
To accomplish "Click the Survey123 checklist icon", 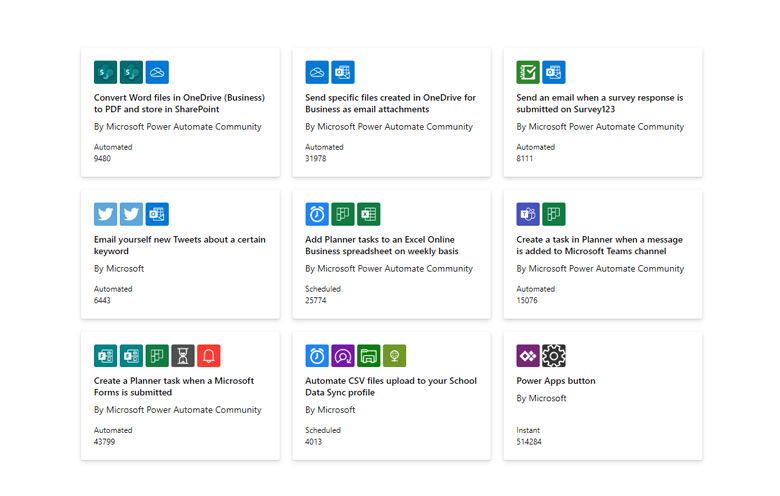I will point(528,72).
